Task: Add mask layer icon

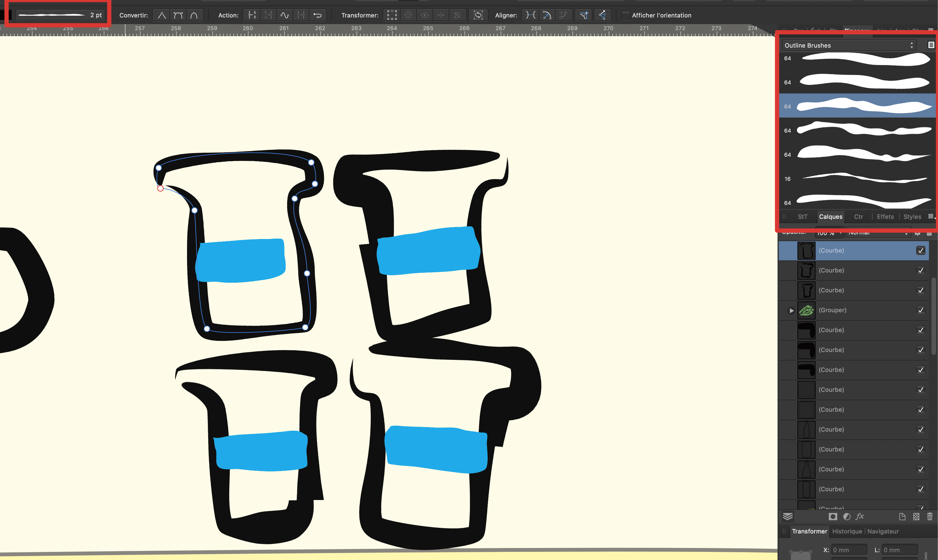Action: [833, 517]
